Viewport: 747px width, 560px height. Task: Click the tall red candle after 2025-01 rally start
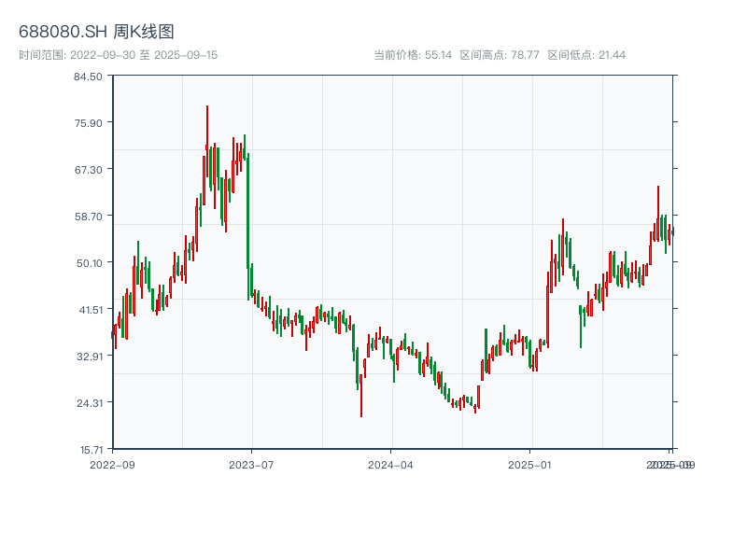point(548,310)
